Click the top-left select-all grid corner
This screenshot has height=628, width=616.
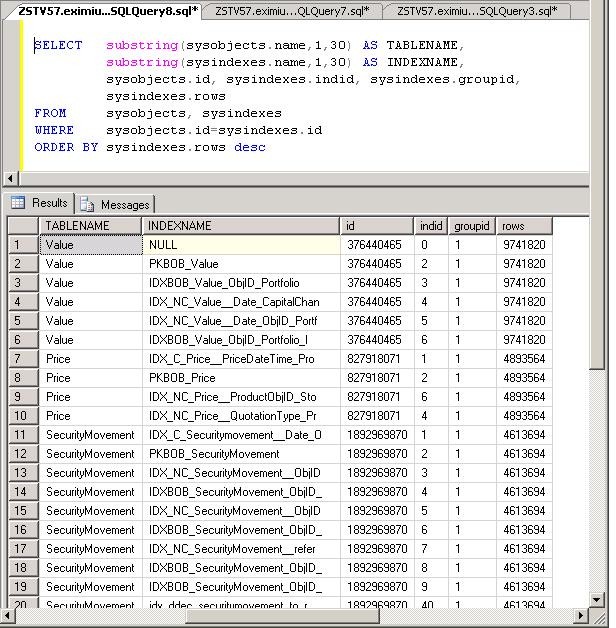point(20,226)
